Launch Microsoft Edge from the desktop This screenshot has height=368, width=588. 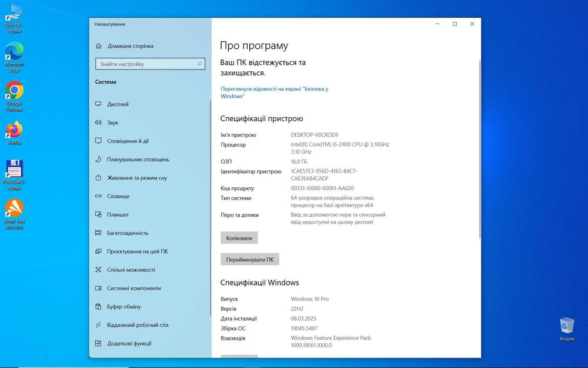[x=14, y=57]
